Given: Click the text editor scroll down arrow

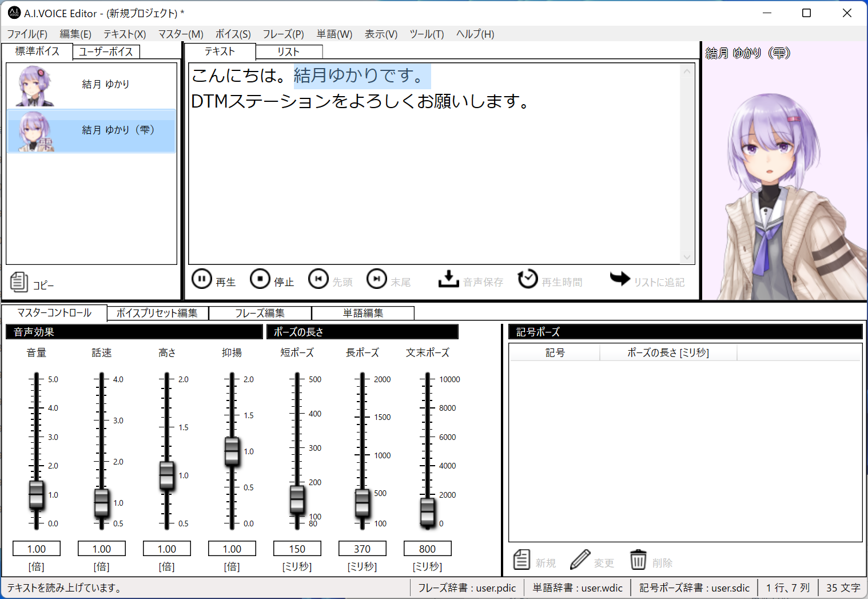Looking at the screenshot, I should coord(687,257).
